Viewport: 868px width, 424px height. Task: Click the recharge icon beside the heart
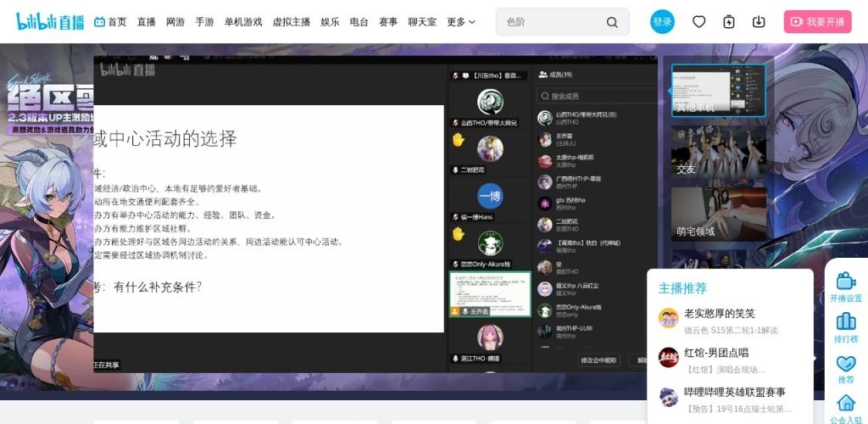click(729, 22)
